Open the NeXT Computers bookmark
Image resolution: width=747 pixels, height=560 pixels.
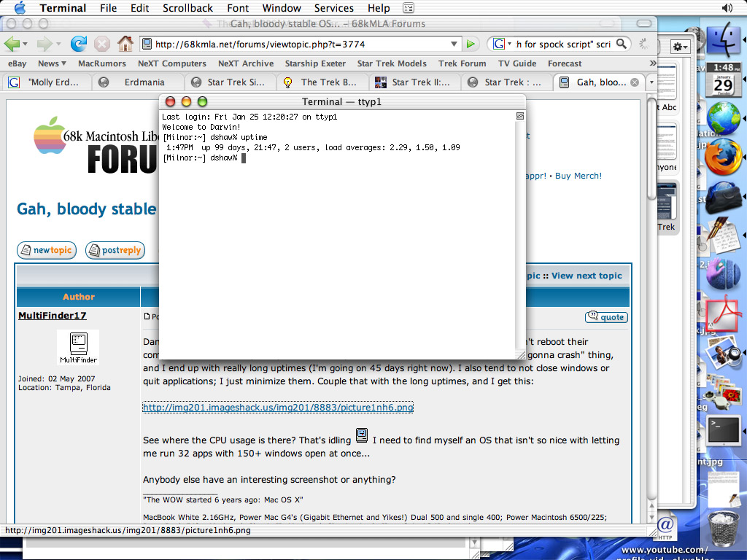coord(172,63)
